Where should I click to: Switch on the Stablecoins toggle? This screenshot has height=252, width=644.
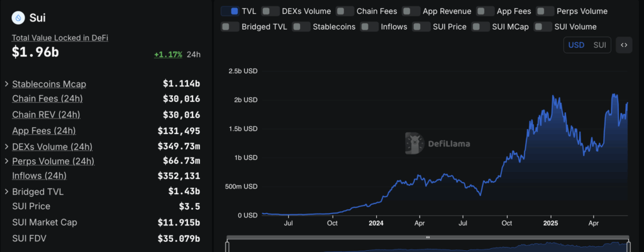click(x=301, y=26)
